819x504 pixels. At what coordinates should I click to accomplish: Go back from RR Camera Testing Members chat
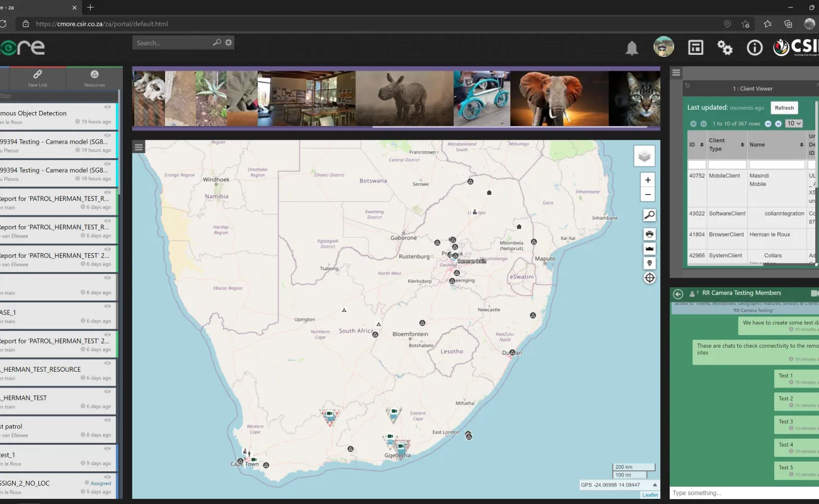tap(678, 294)
